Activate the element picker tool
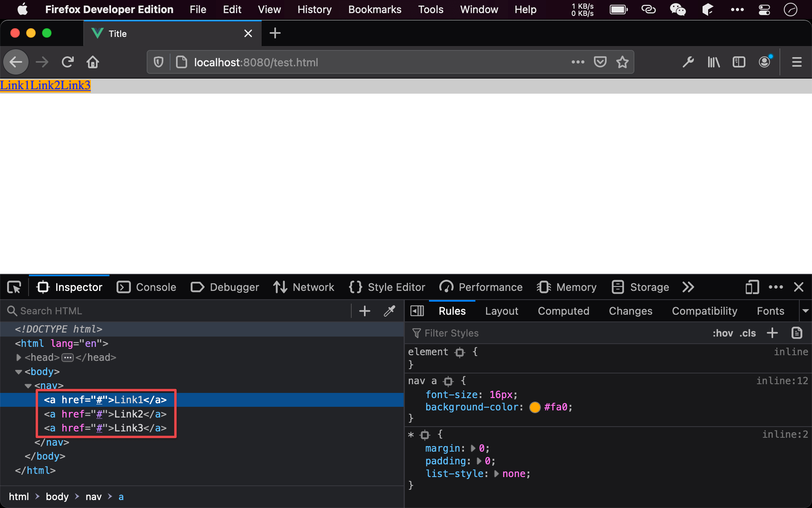 coord(14,287)
